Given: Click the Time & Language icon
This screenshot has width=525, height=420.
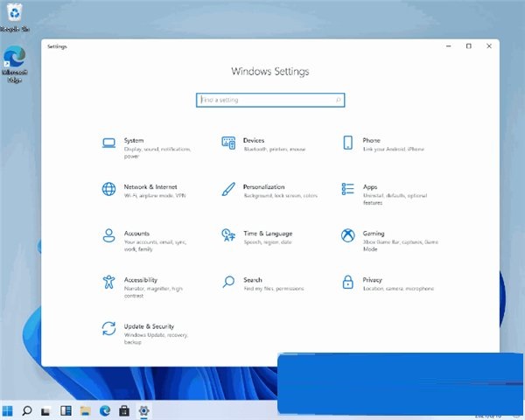Looking at the screenshot, I should pyautogui.click(x=228, y=236).
